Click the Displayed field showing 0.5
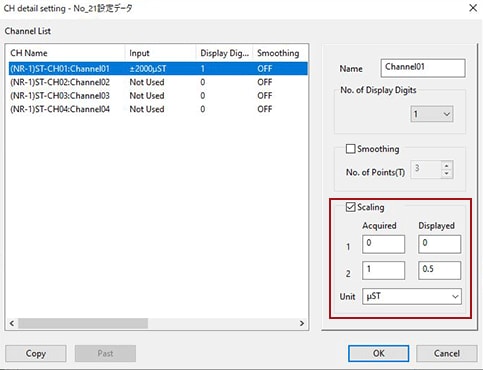483x370 pixels. (440, 270)
